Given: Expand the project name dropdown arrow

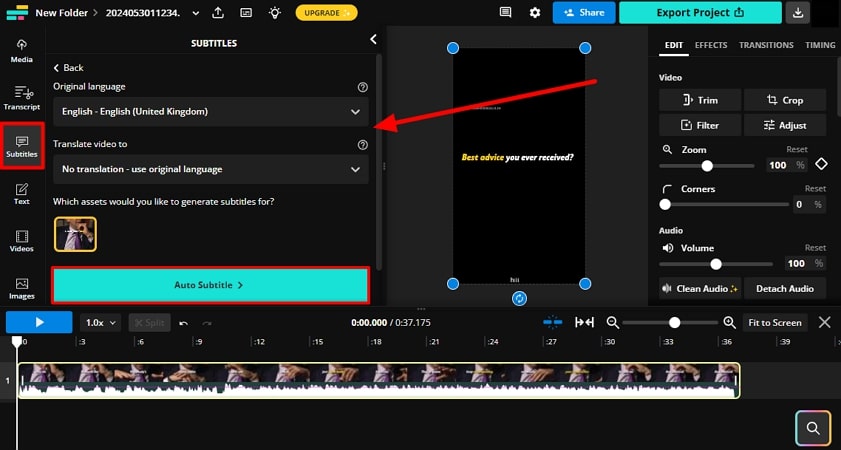Looking at the screenshot, I should pos(196,13).
